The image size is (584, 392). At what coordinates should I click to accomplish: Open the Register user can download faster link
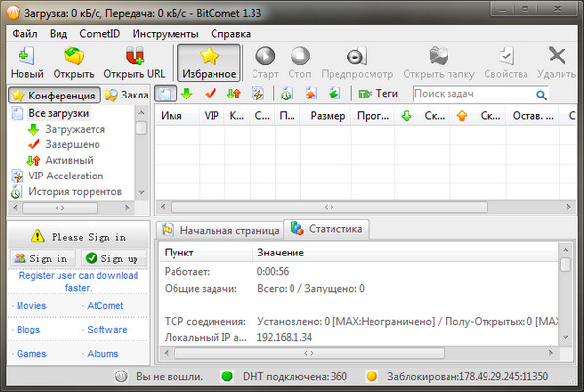click(79, 282)
